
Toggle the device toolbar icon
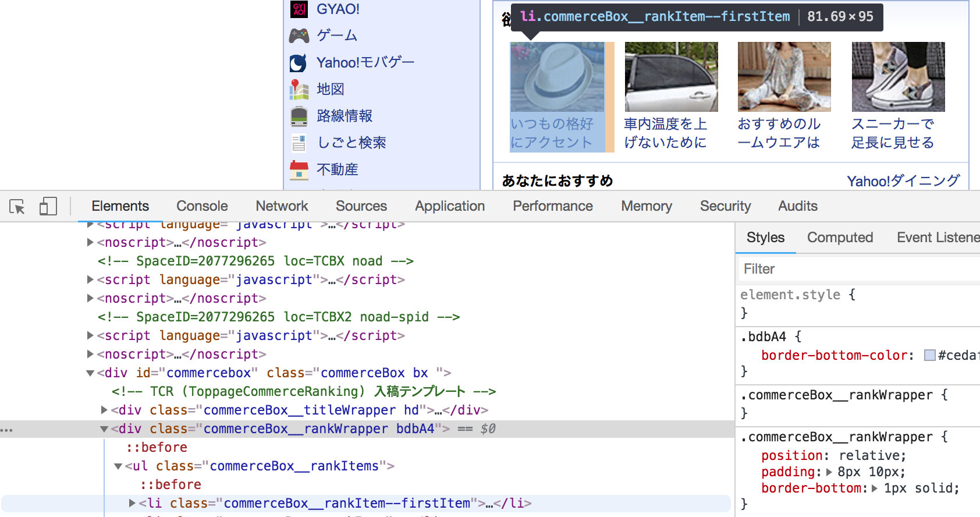(48, 206)
